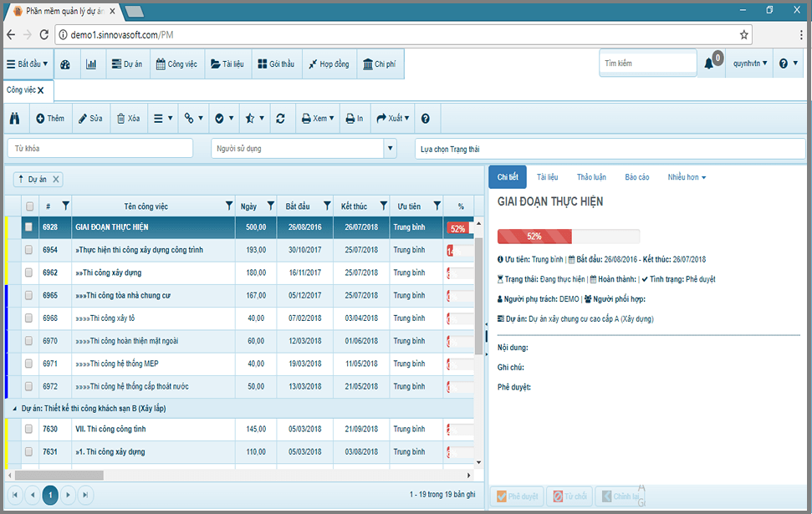Filter the Bắt đầu column
The width and height of the screenshot is (812, 514).
coord(327,206)
